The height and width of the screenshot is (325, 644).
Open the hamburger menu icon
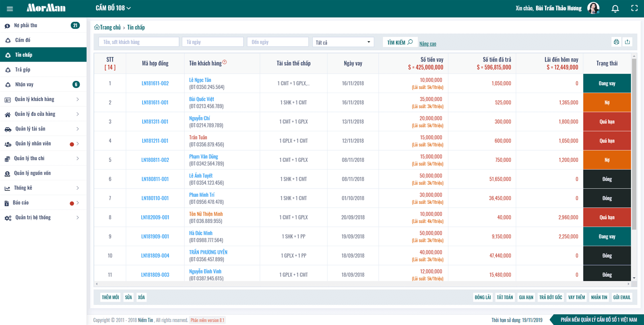click(10, 8)
